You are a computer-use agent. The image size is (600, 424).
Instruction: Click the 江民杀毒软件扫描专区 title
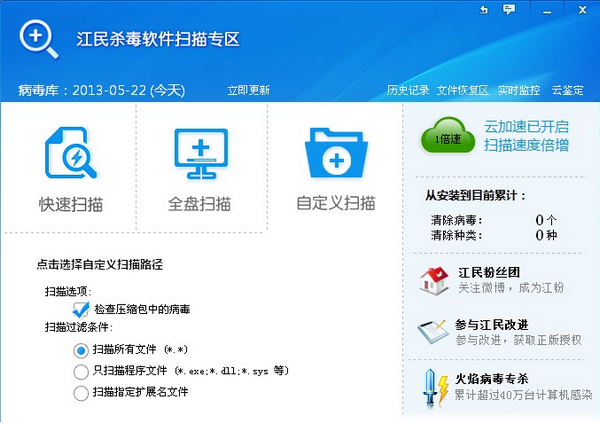tap(158, 39)
